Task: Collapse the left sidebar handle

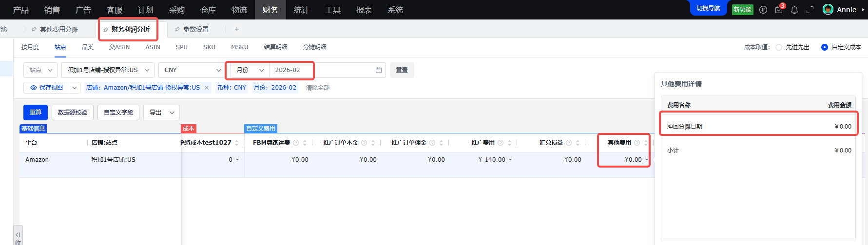Action: (18, 235)
